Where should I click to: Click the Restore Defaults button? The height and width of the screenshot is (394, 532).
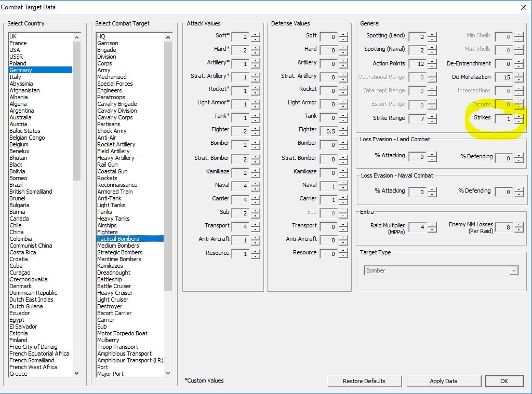364,381
